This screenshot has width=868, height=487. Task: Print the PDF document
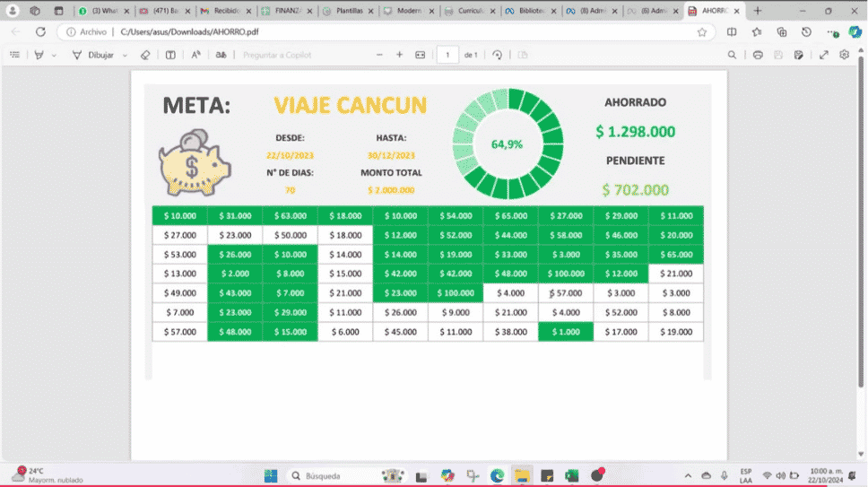tap(758, 55)
